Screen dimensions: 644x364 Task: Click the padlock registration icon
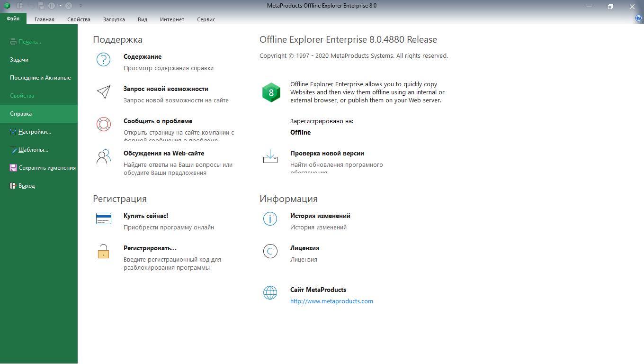(x=103, y=251)
